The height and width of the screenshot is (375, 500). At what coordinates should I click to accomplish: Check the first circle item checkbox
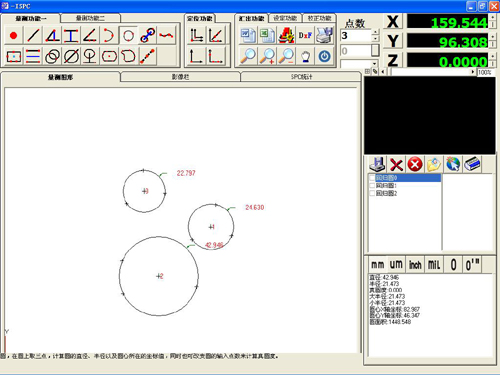click(x=372, y=178)
